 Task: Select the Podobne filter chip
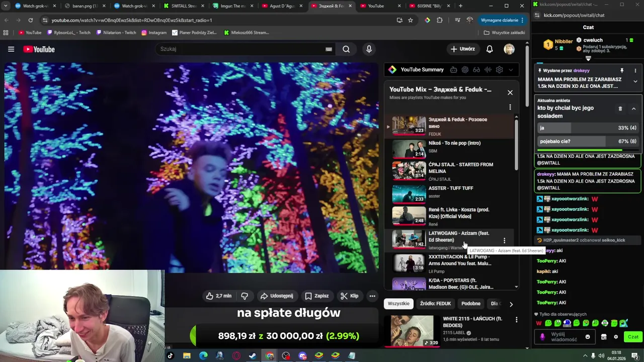click(471, 304)
